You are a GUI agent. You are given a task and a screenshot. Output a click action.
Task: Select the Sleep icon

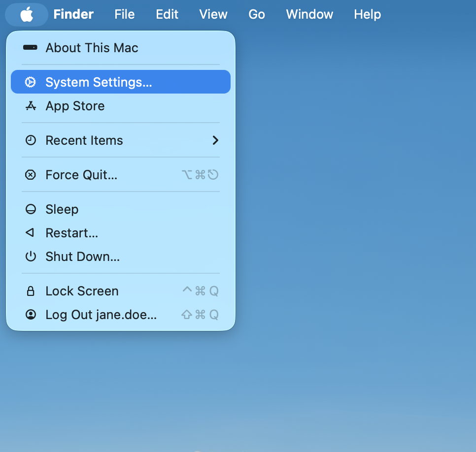pyautogui.click(x=31, y=209)
